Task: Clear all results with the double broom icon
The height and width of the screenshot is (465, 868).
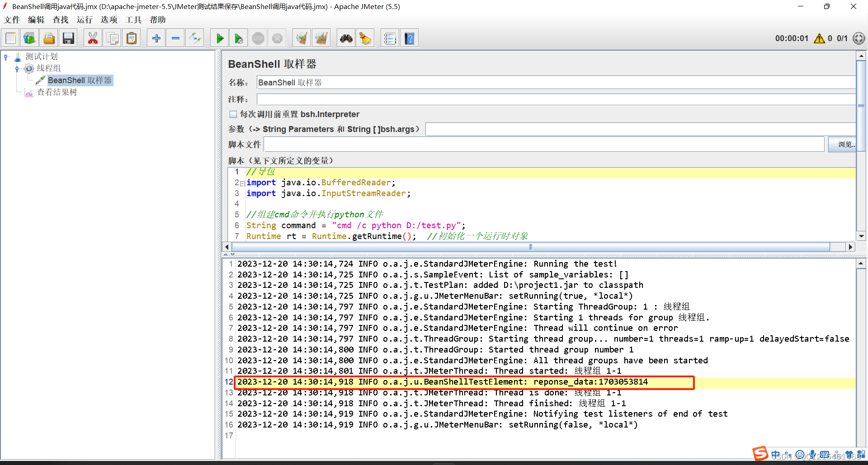Action: [321, 38]
